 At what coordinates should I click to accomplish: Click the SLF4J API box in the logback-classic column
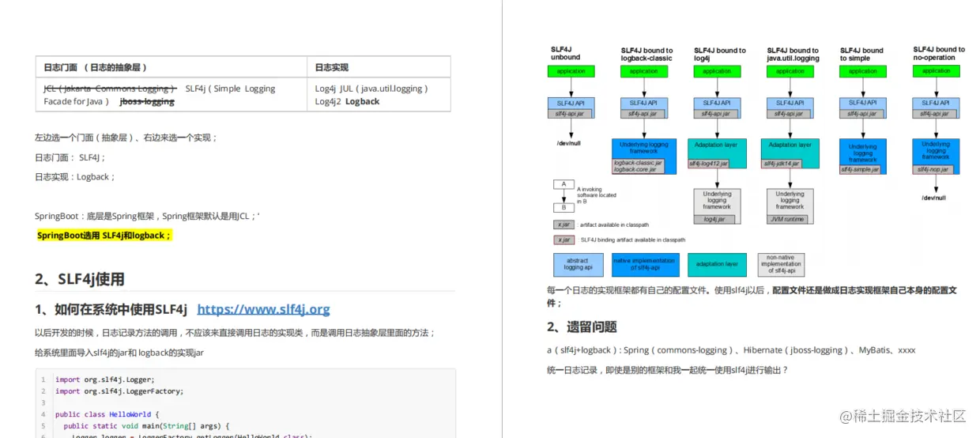(x=643, y=108)
